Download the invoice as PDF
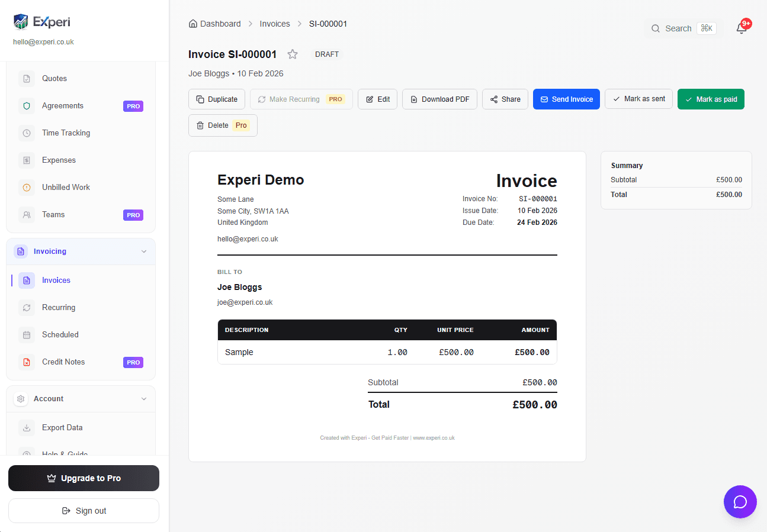This screenshot has width=767, height=532. [439, 99]
